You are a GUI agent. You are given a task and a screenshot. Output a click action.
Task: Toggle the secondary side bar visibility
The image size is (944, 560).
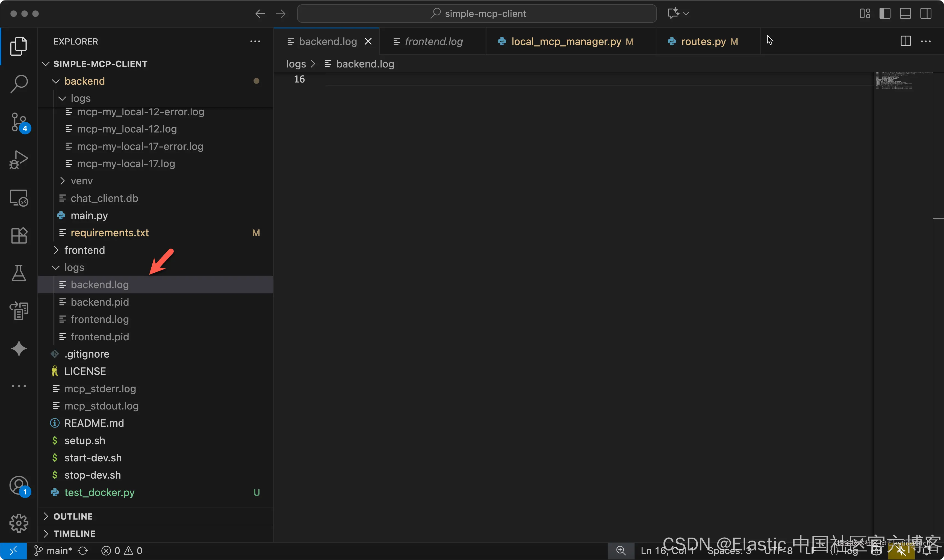tap(925, 14)
